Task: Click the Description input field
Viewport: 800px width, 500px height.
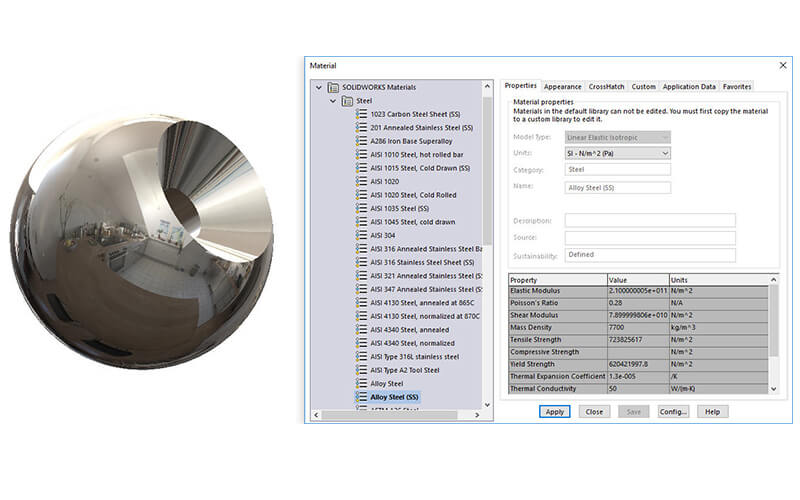Action: pos(650,220)
